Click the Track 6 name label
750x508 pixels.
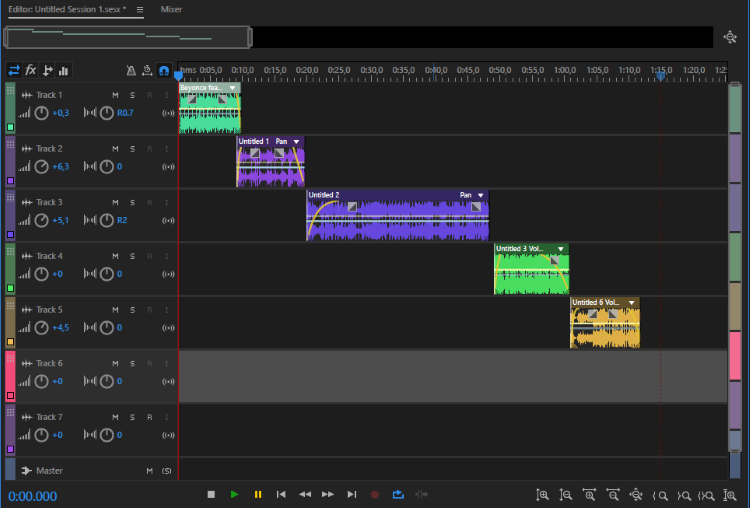[49, 364]
